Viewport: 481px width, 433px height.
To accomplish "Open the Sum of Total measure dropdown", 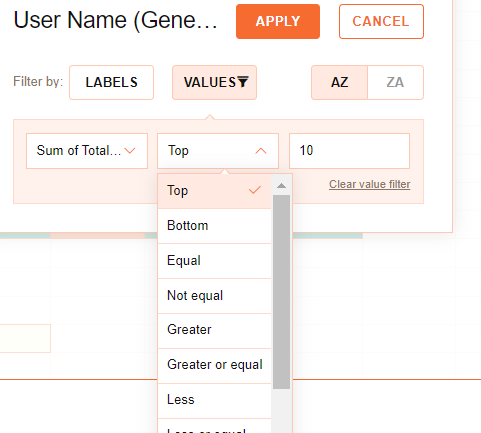I will (x=87, y=151).
